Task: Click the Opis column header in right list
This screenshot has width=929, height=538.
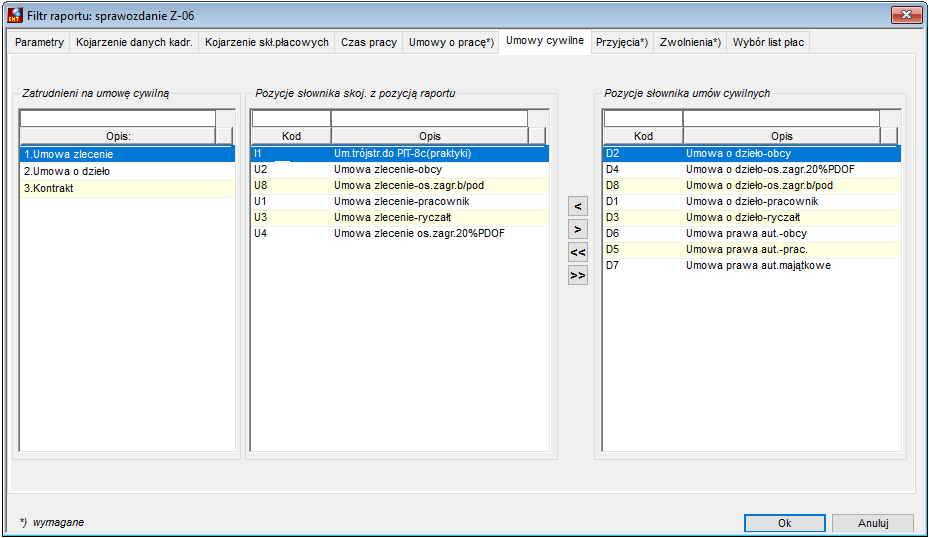Action: [x=781, y=136]
